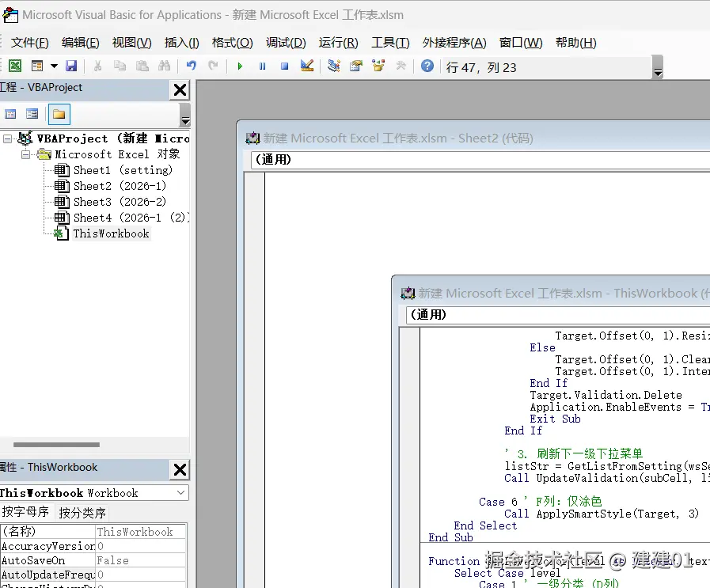This screenshot has height=588, width=710.
Task: Open the ThisWorkbook object dropdown in Properties panel
Action: point(180,492)
